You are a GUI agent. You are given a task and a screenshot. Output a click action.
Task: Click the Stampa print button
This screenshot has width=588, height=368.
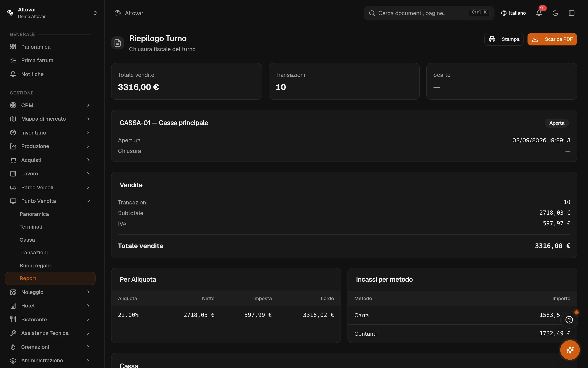(x=504, y=39)
